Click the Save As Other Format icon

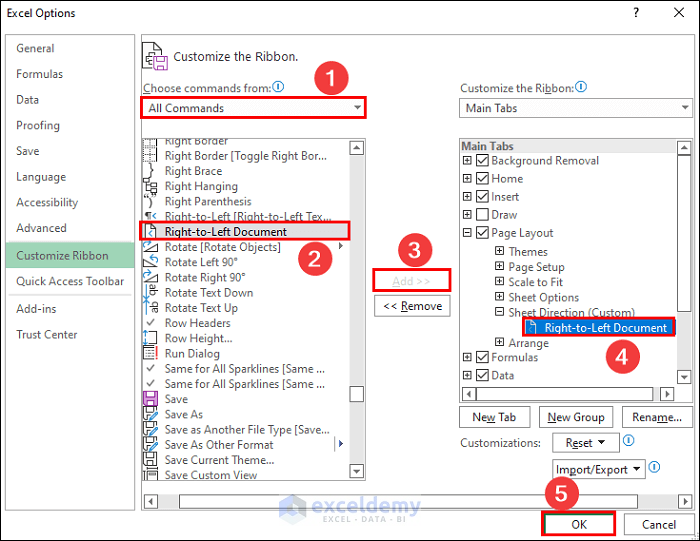150,444
